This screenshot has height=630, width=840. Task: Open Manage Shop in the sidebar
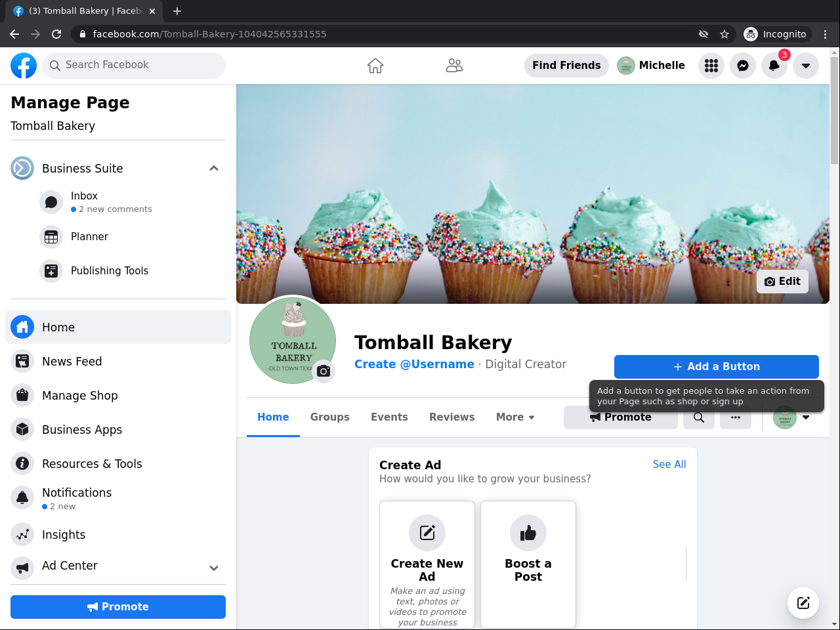[x=118, y=395]
